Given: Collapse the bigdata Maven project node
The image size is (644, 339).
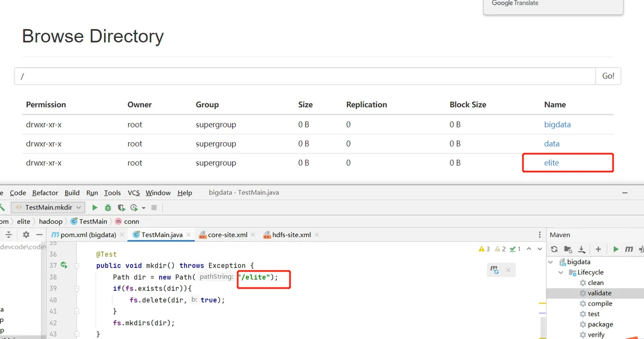Looking at the screenshot, I should pyautogui.click(x=551, y=262).
